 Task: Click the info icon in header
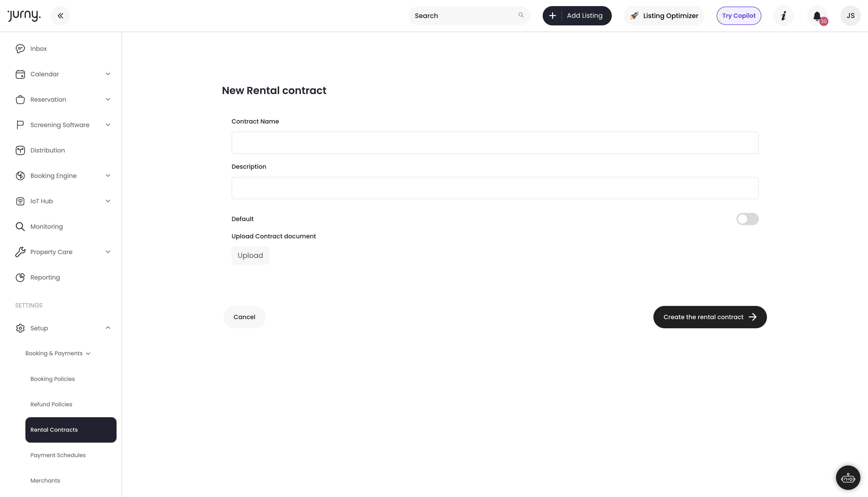pos(783,16)
